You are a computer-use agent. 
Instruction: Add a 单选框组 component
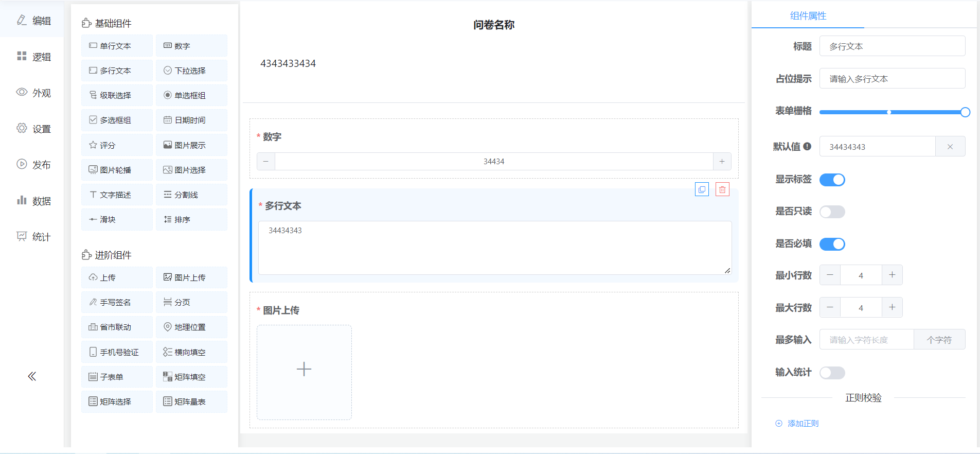[x=191, y=95]
